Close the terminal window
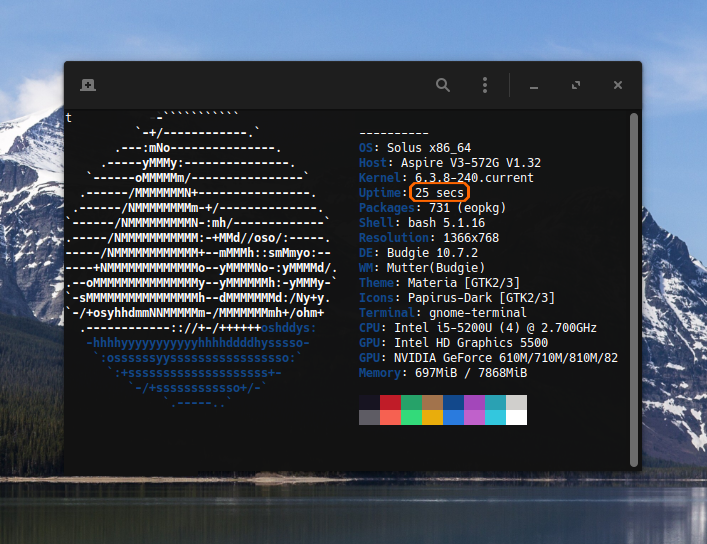The height and width of the screenshot is (544, 707). coord(618,86)
